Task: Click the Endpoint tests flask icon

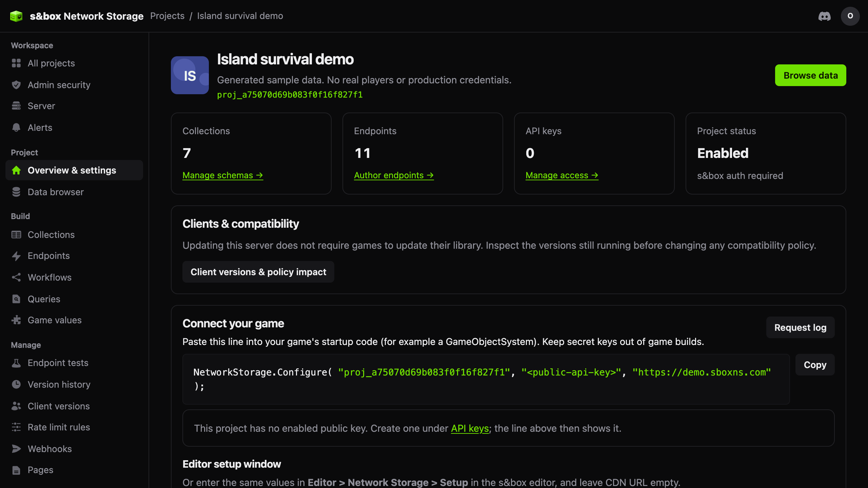Action: (x=16, y=363)
